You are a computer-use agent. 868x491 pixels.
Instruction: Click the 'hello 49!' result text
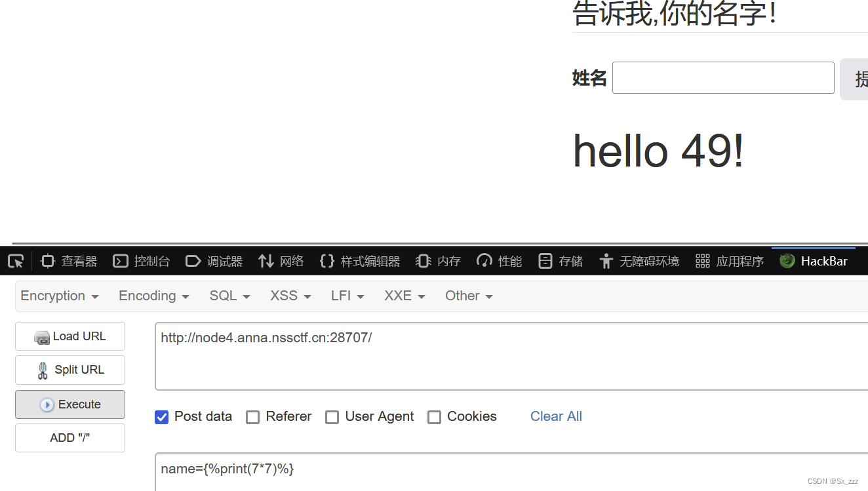pyautogui.click(x=658, y=151)
